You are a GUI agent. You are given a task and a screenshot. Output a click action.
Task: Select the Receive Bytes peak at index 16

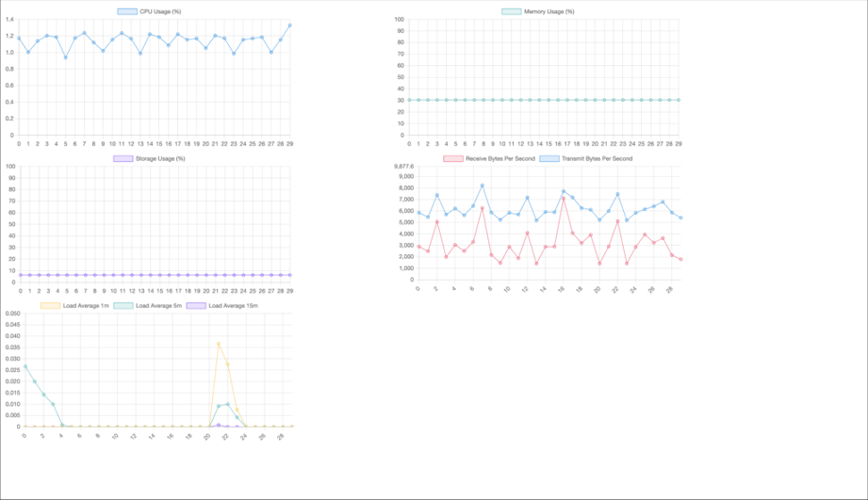tap(564, 199)
